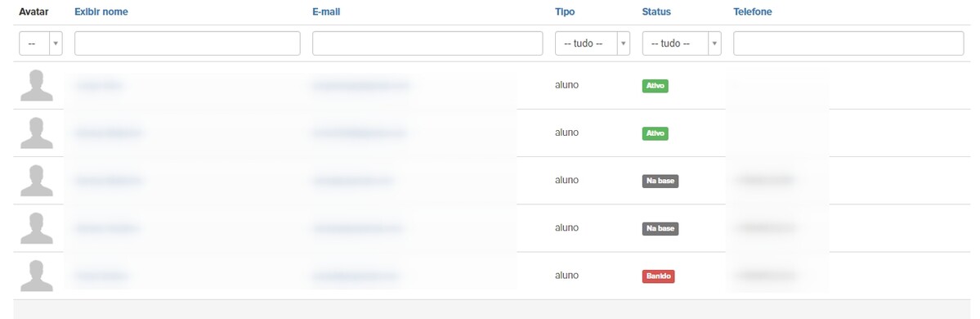Open the Avatar filter dropdown
This screenshot has width=980, height=319.
click(41, 43)
